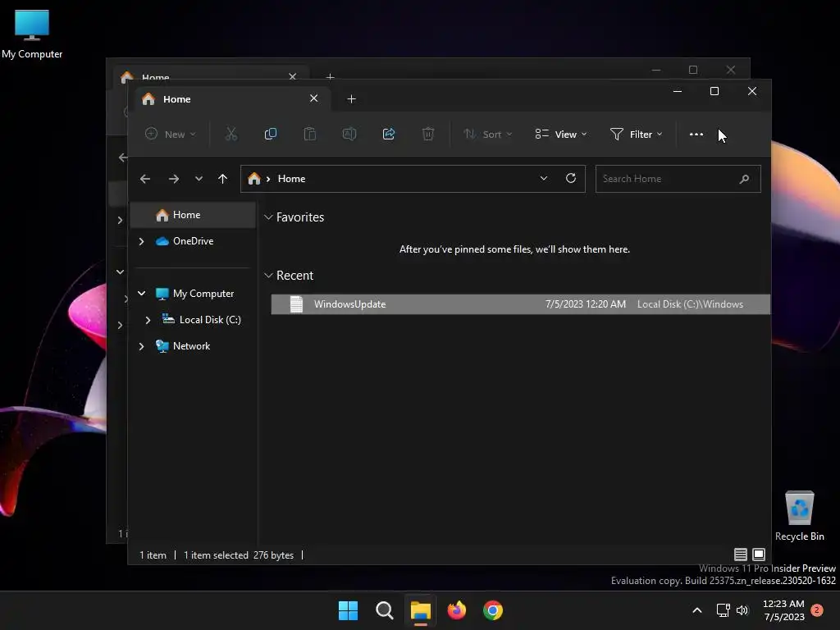
Task: Click Home breadcrumb in address bar
Action: coord(291,179)
